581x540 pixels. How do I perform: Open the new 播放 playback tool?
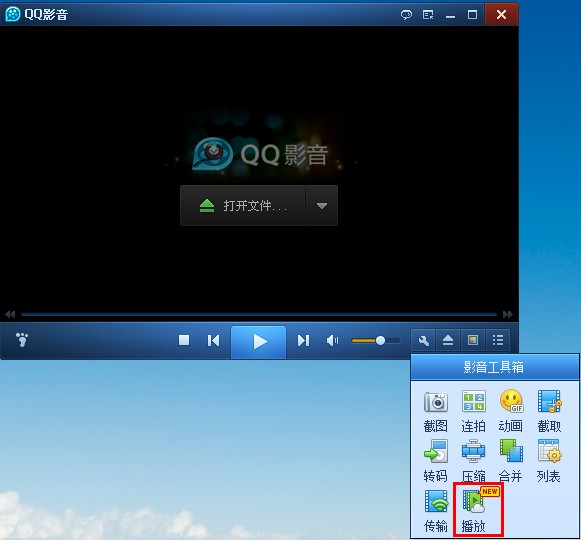(477, 510)
